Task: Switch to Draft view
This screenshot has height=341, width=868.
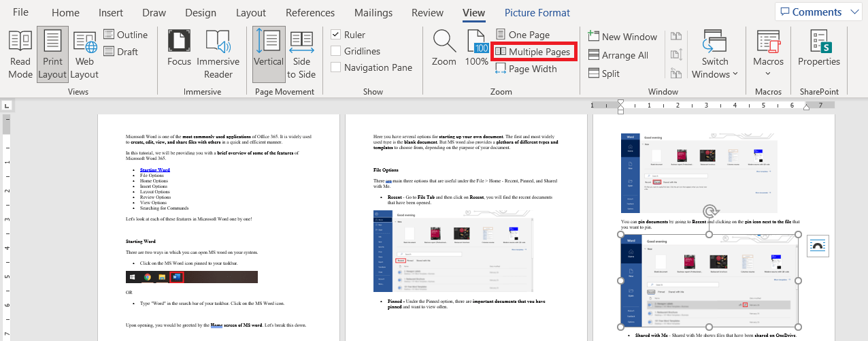Action: [x=120, y=52]
